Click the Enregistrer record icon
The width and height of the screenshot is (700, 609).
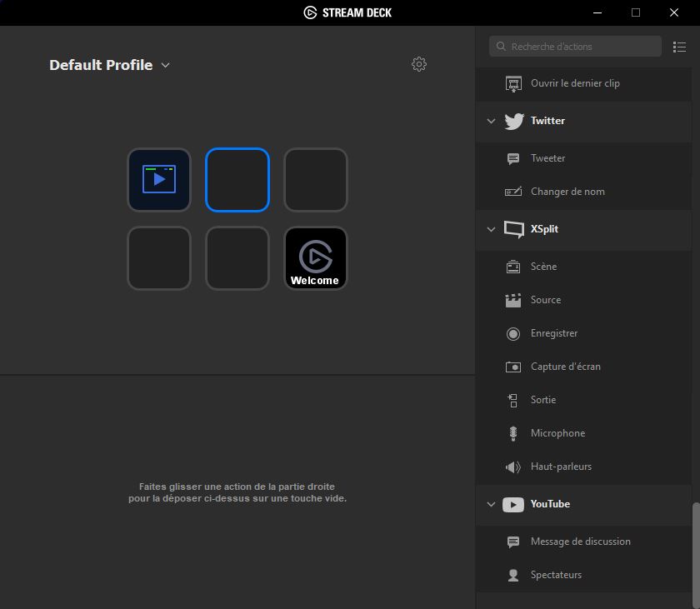coord(513,334)
